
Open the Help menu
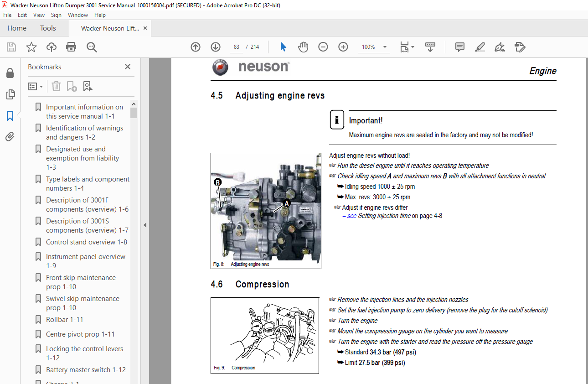click(x=100, y=15)
